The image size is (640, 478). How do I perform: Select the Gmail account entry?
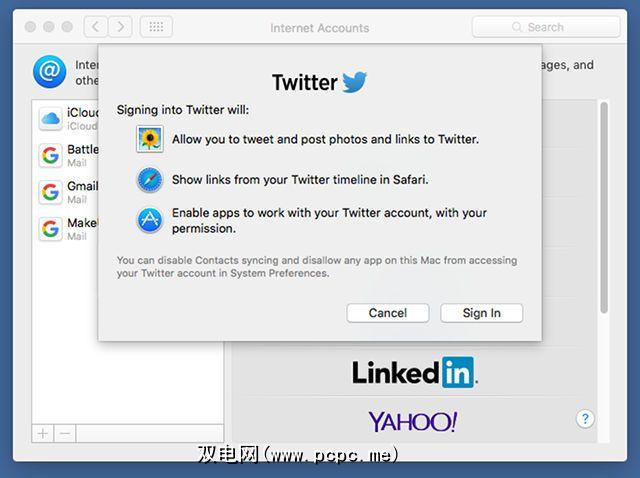pos(66,192)
